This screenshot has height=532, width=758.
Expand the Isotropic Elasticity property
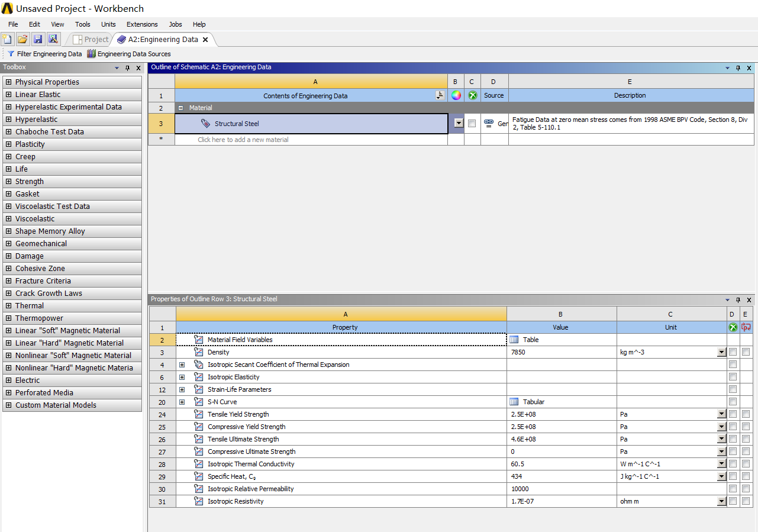tap(182, 377)
